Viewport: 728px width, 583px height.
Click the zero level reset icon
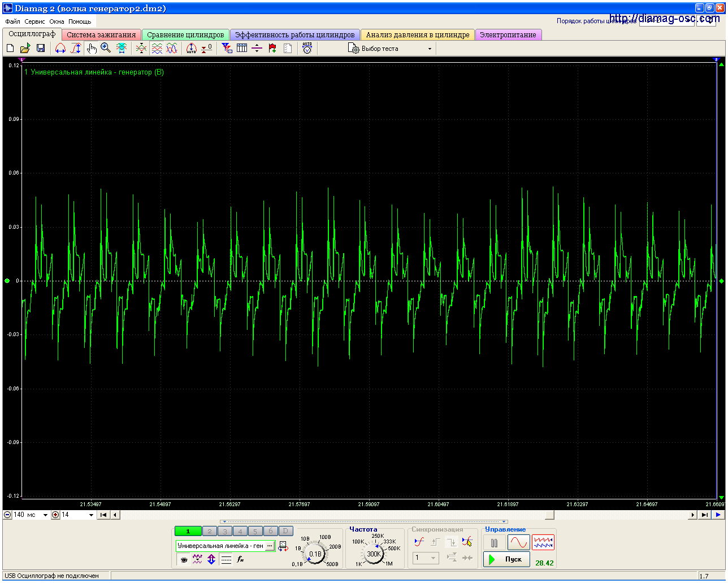(207, 49)
